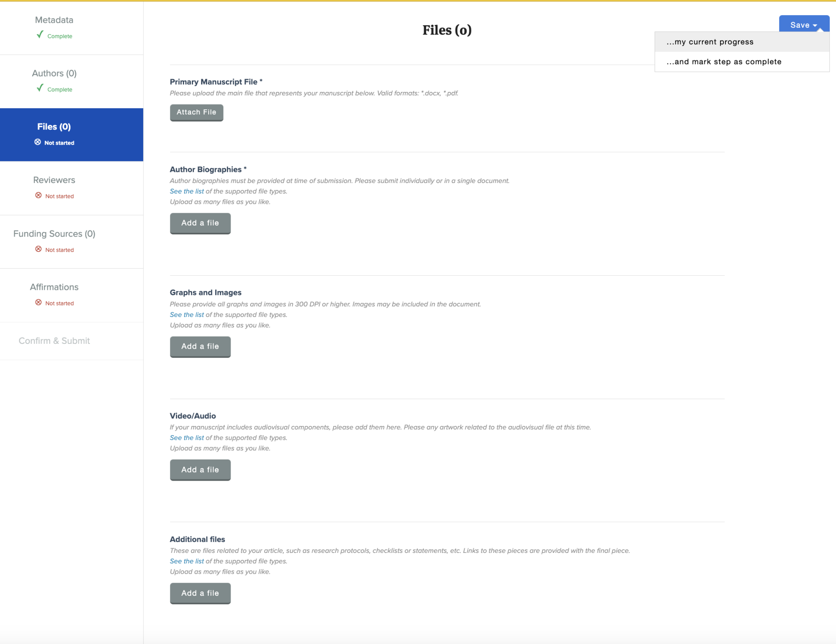Image resolution: width=836 pixels, height=644 pixels.
Task: Click 'Complete' status under Authors
Action: pos(60,89)
